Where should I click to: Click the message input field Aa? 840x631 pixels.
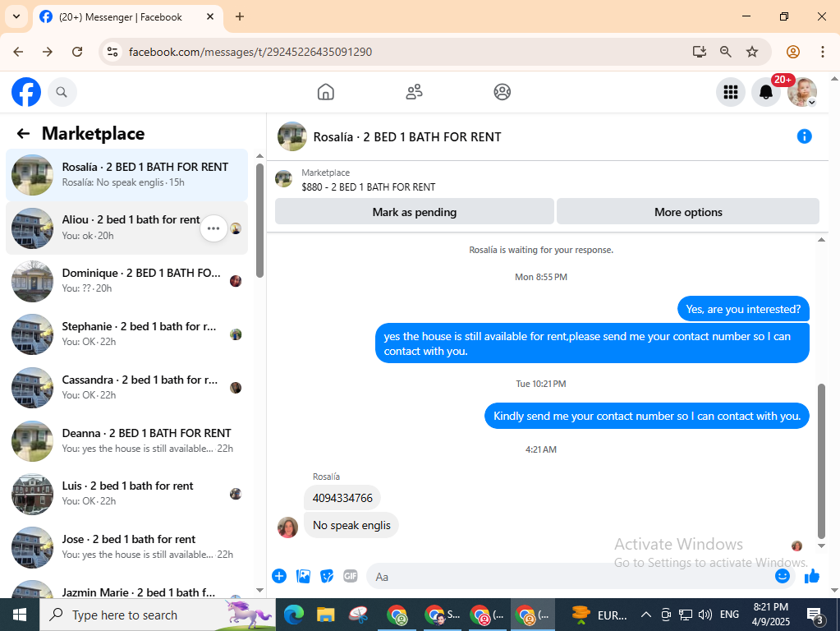click(x=571, y=577)
